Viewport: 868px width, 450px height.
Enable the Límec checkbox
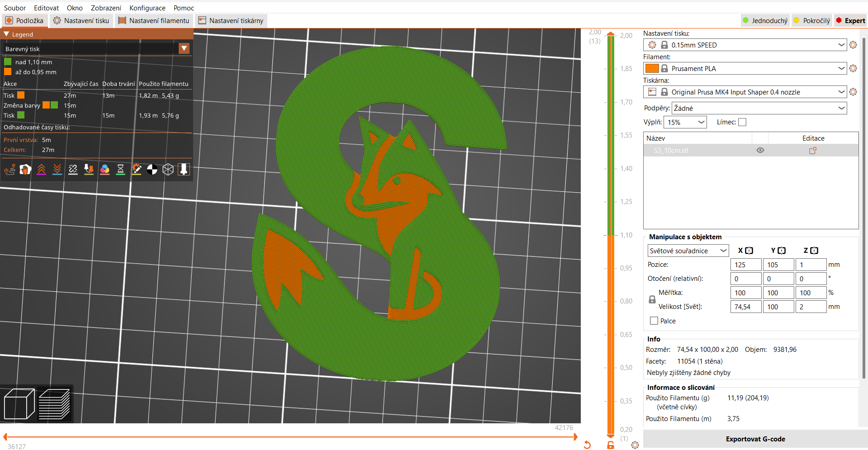[742, 122]
